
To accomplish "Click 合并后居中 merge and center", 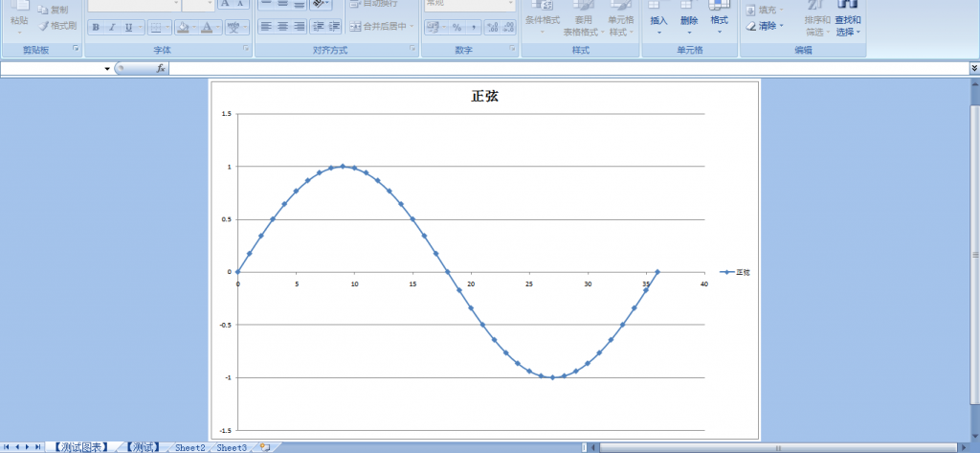I will 377,26.
